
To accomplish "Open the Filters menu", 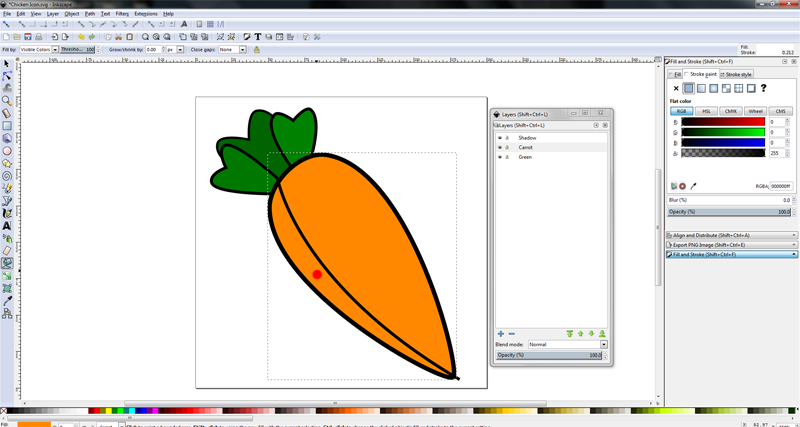I will (x=122, y=14).
